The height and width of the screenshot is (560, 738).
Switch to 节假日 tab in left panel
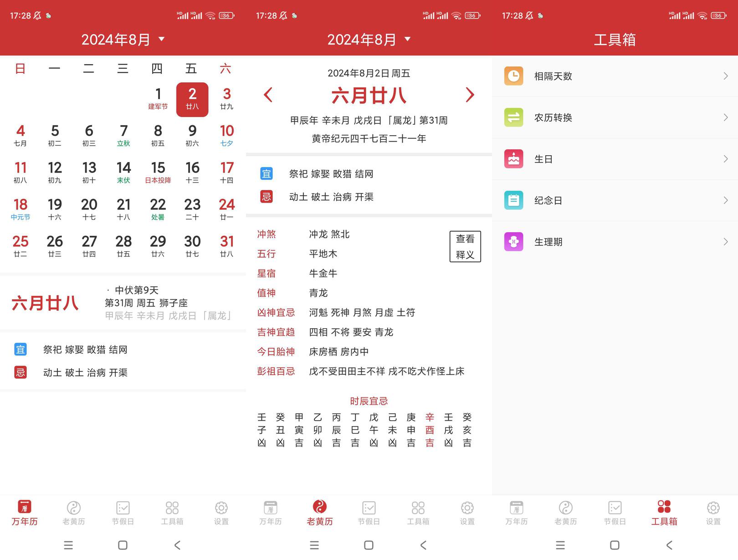coord(123,513)
